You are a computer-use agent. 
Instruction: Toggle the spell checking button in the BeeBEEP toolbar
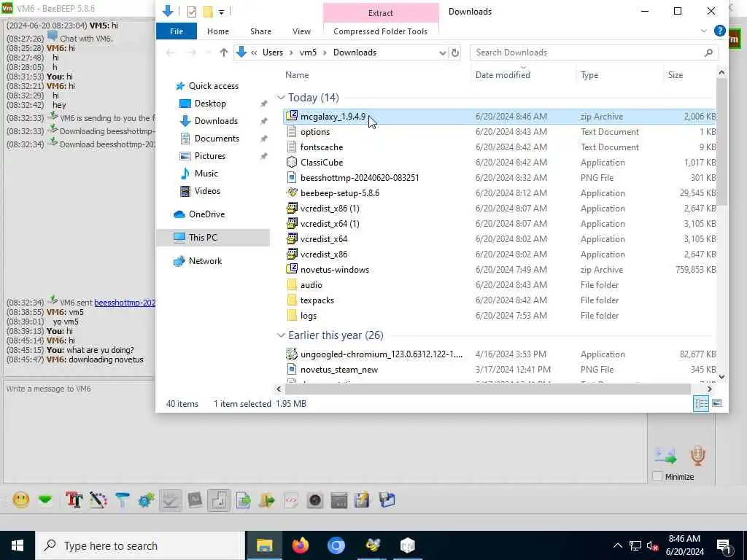pos(171,500)
